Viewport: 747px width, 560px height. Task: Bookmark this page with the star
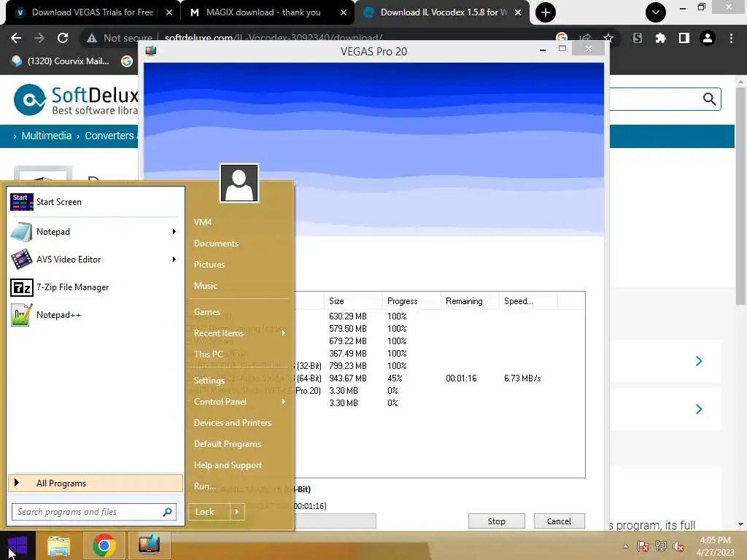pos(608,38)
